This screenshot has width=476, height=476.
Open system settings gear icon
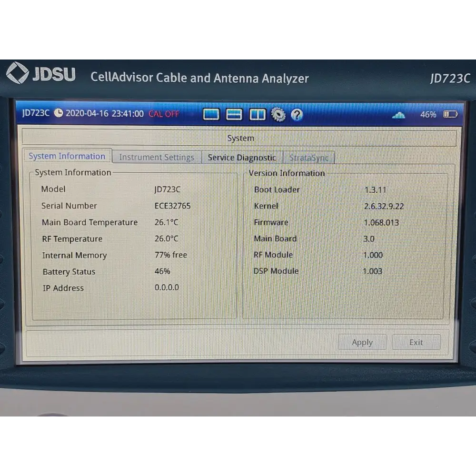(278, 114)
